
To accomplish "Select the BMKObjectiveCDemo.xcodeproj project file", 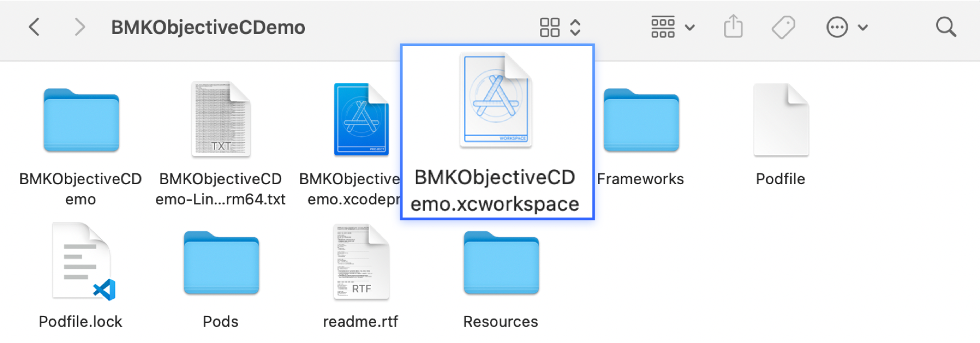I will pos(361,120).
